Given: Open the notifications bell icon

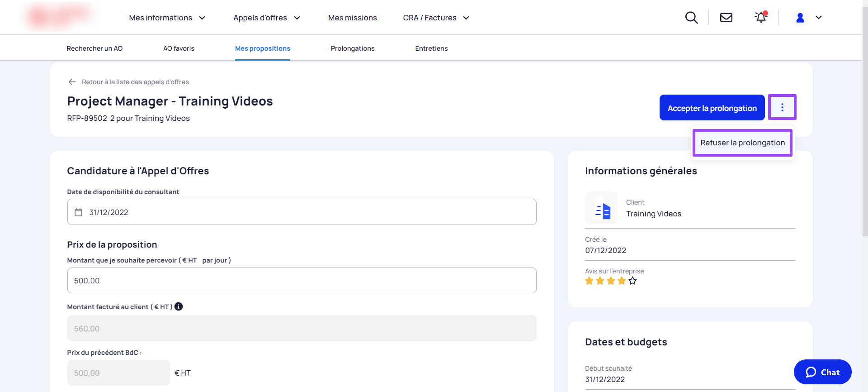Looking at the screenshot, I should (761, 17).
